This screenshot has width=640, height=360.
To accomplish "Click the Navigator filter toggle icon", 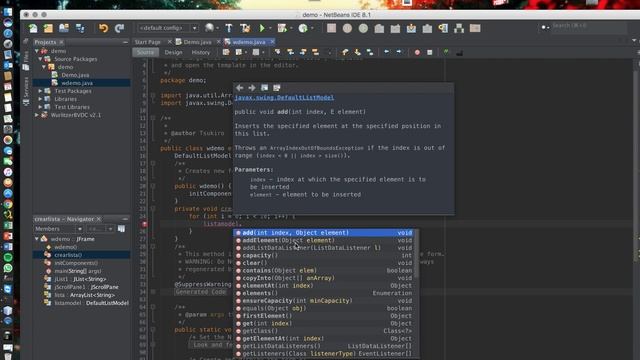I will [121, 229].
